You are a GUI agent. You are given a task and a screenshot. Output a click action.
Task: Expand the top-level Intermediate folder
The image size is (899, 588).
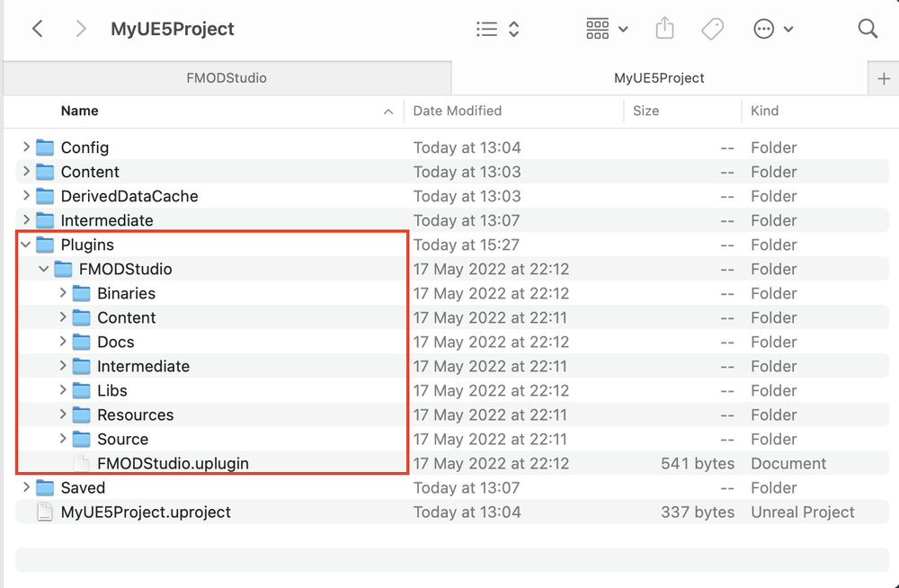[x=26, y=219]
